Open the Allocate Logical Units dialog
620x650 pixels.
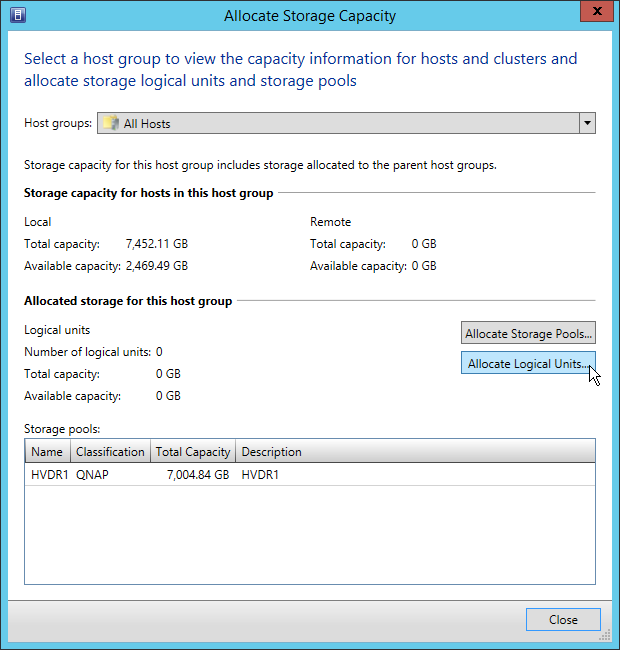click(528, 364)
